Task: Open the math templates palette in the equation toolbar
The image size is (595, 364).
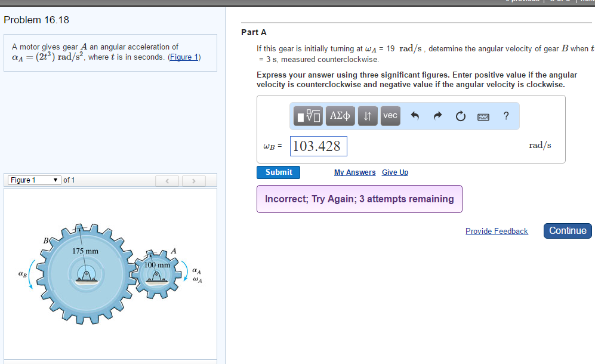Action: [x=307, y=116]
